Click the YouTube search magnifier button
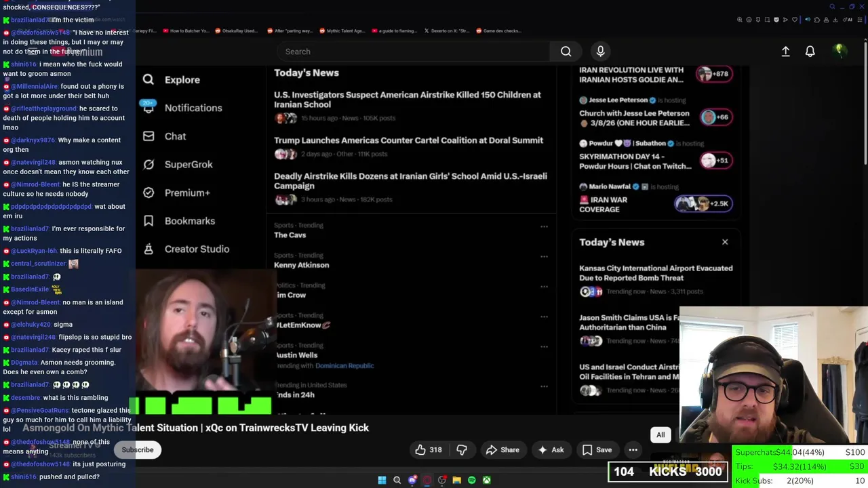This screenshot has width=868, height=488. (566, 52)
